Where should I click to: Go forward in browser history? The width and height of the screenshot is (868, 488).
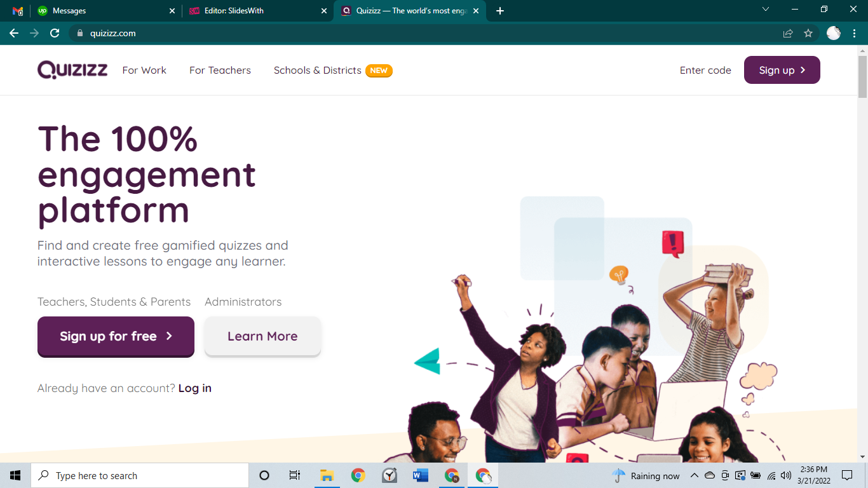pos(34,33)
